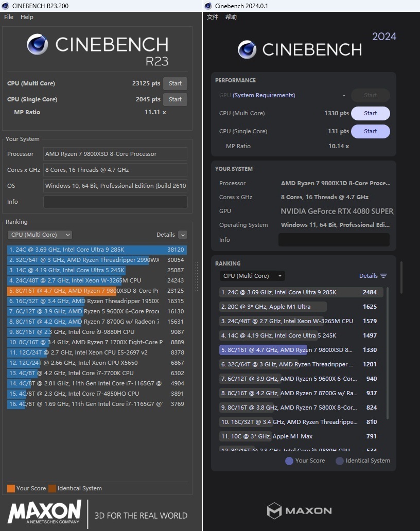Viewport: 420px width, 531px height.
Task: Open the Help menu in Cinebench R23
Action: coord(27,17)
